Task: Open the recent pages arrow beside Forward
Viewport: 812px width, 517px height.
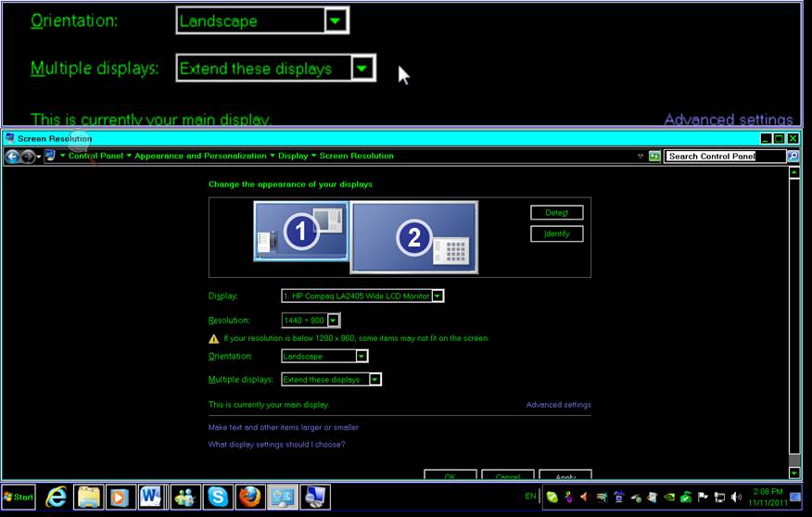Action: (x=39, y=157)
